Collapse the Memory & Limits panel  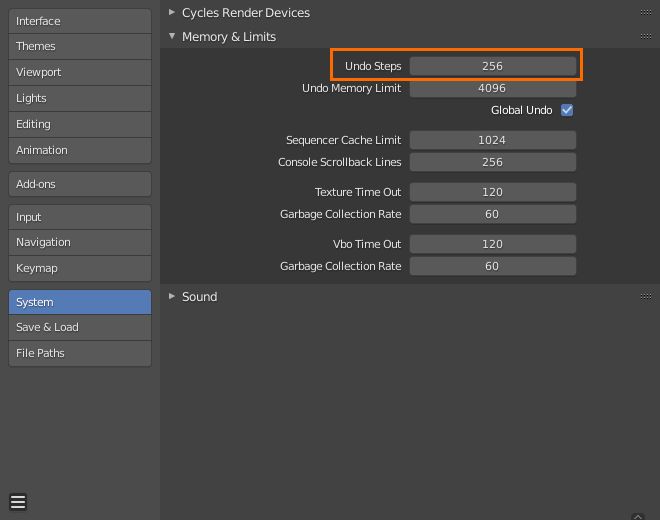click(x=172, y=36)
